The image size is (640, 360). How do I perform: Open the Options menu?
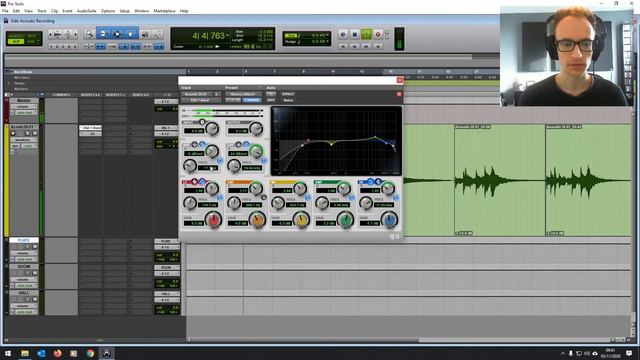[108, 11]
